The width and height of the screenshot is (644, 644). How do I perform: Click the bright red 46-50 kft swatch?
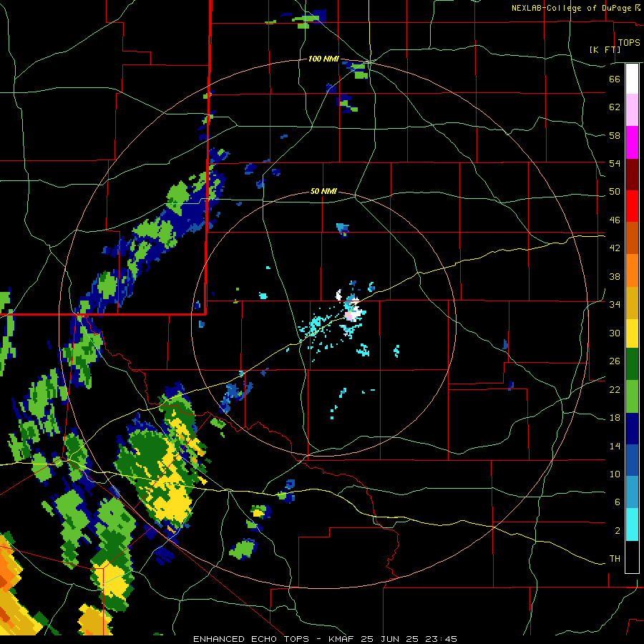pos(632,206)
